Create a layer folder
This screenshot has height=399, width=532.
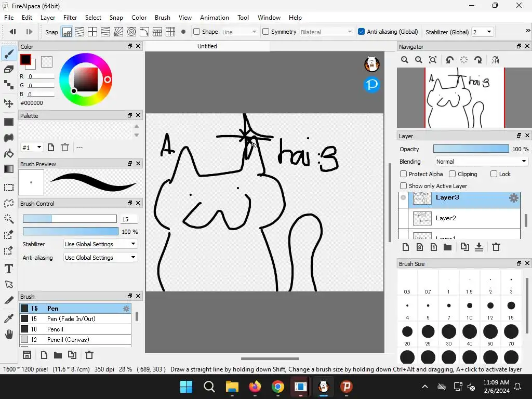(447, 247)
